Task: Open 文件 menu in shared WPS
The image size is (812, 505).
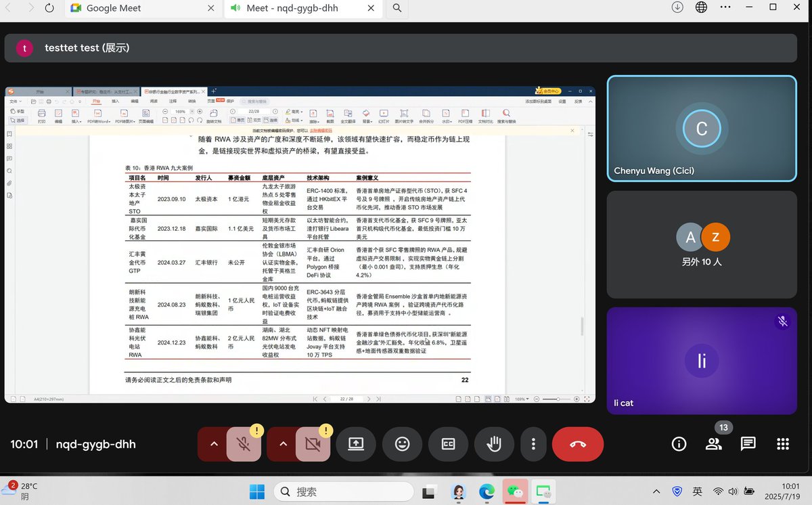Action: (14, 101)
